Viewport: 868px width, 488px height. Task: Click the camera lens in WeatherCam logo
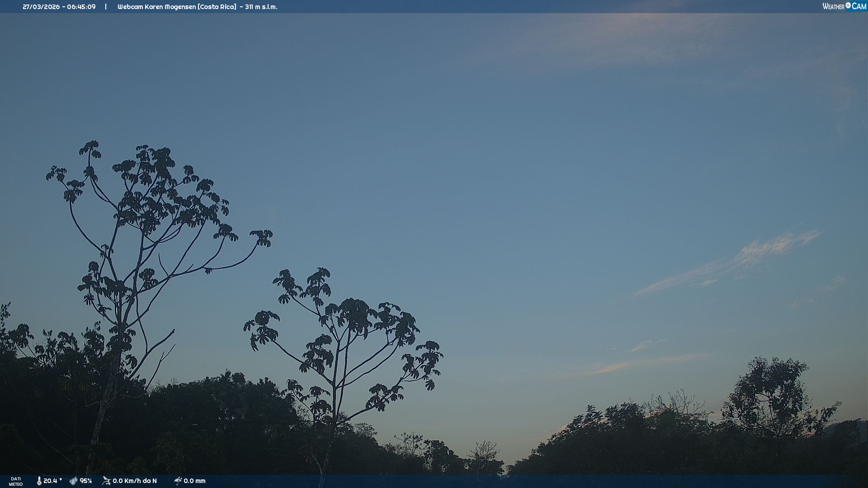848,5
